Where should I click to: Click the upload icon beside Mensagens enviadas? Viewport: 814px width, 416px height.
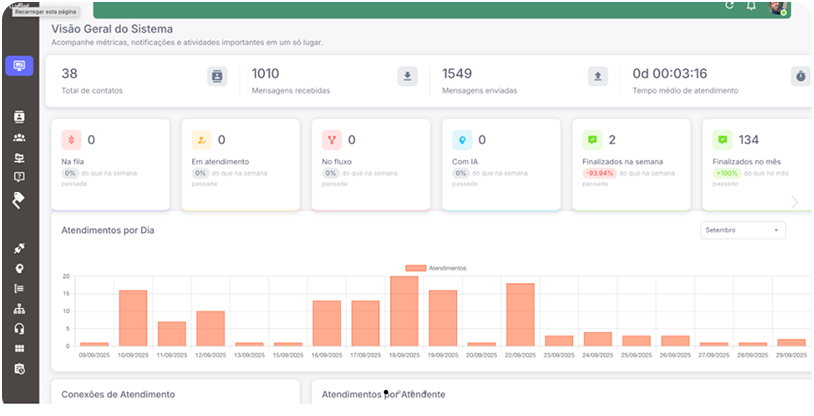597,77
